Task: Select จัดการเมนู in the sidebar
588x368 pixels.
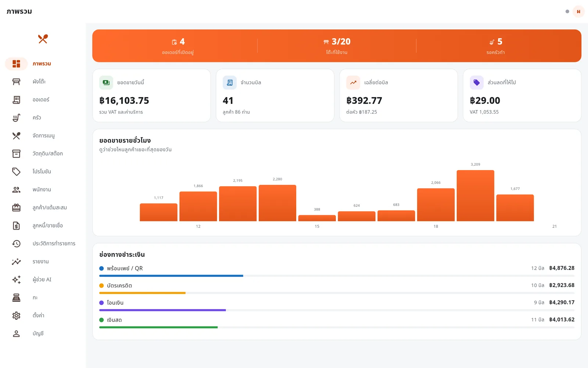Action: (x=43, y=136)
